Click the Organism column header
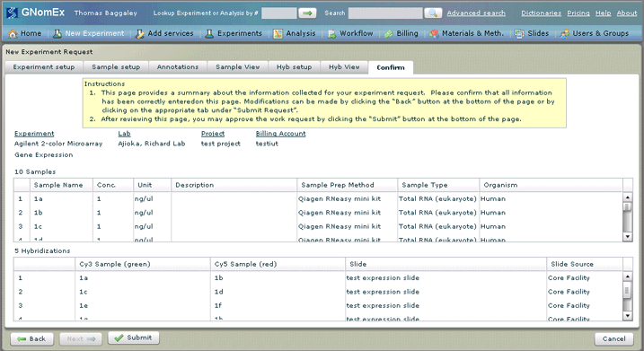Image resolution: width=644 pixels, height=351 pixels. [x=551, y=185]
